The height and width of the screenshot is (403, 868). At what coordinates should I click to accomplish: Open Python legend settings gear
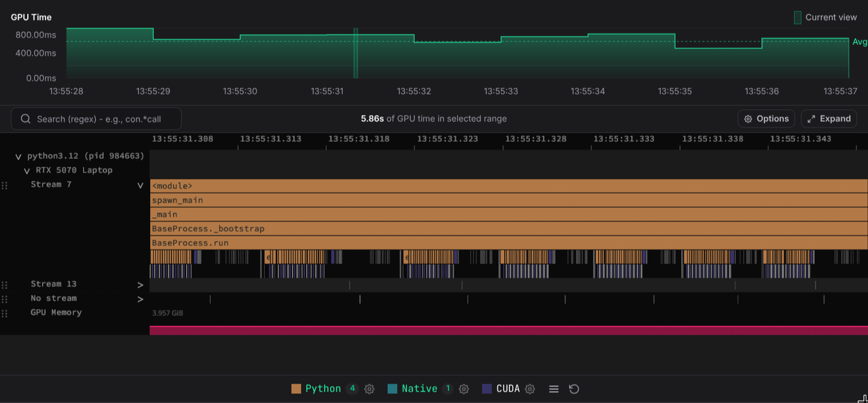pos(369,389)
